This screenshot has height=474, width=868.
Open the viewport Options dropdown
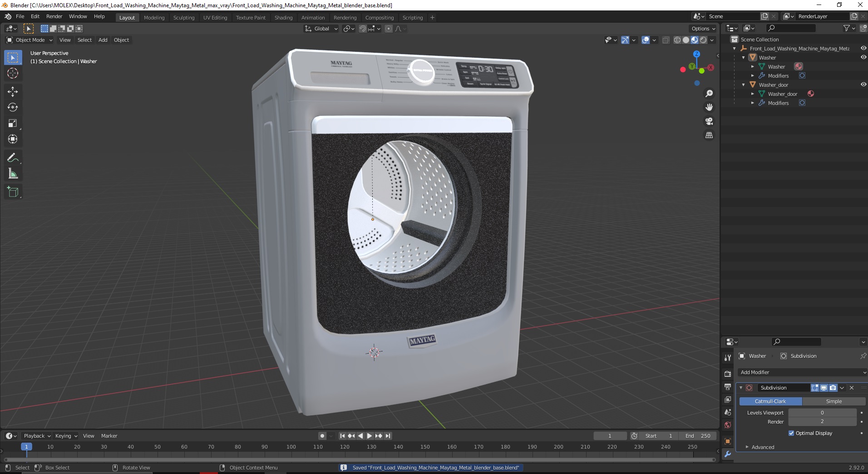tap(703, 29)
